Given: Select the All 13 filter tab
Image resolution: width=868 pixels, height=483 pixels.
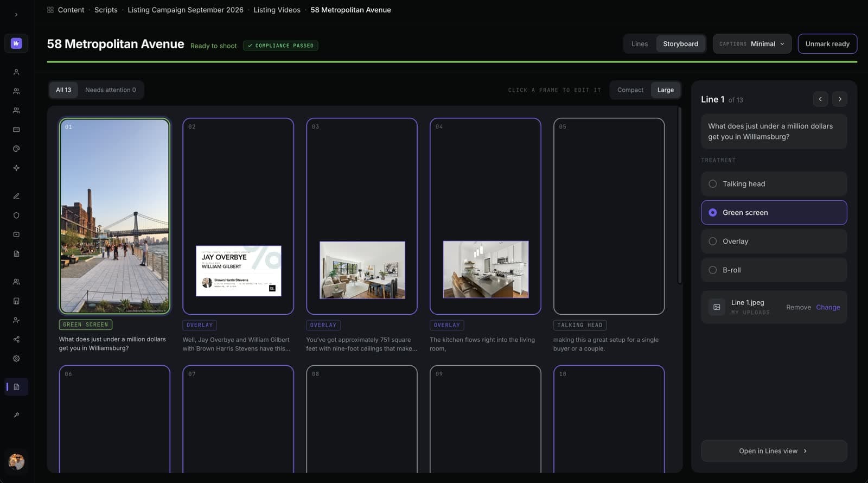Looking at the screenshot, I should (63, 90).
